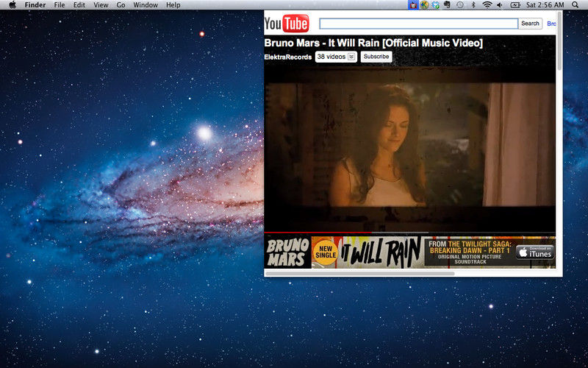Open the ElektraRecords channel link

[288, 57]
